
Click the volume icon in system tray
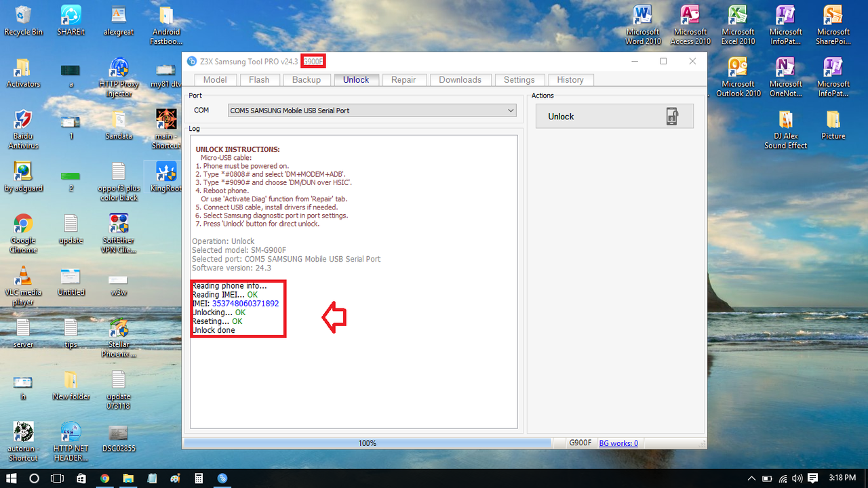coord(797,479)
